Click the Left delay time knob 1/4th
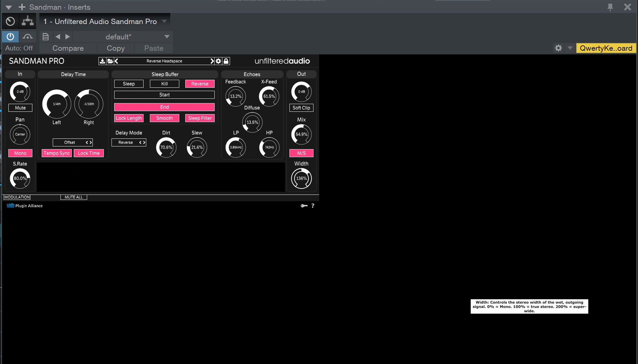Image resolution: width=638 pixels, height=364 pixels. click(57, 104)
